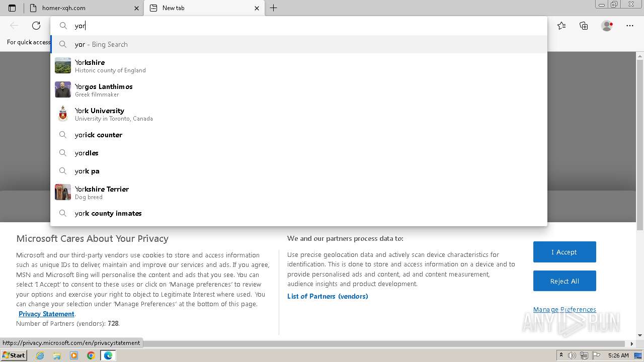Open the browser profile avatar
644x362 pixels.
click(607, 26)
